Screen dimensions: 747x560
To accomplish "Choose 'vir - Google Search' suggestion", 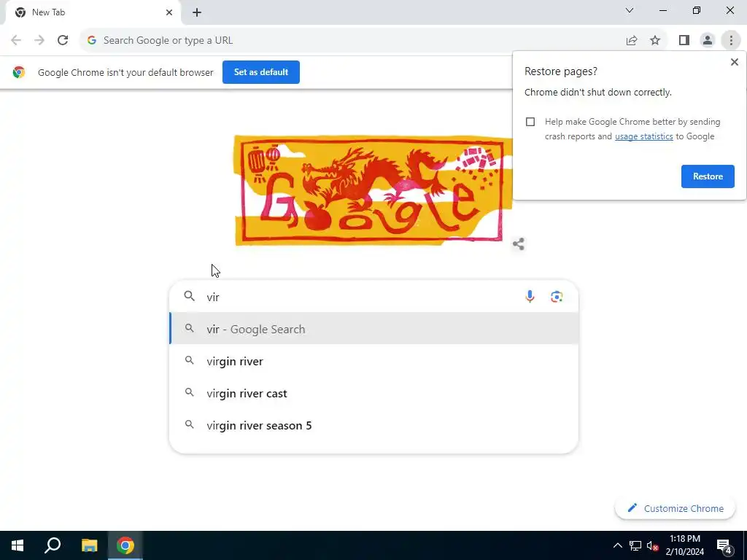I will [x=374, y=329].
